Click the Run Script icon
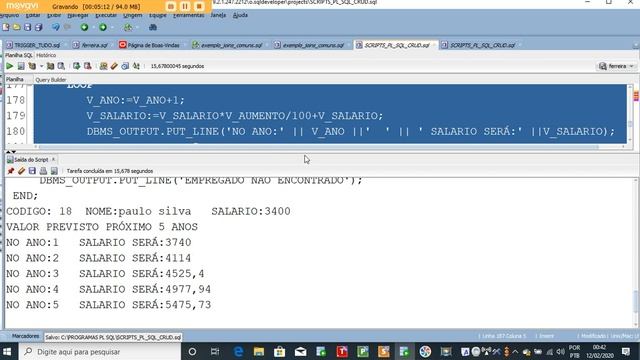 (x=21, y=66)
